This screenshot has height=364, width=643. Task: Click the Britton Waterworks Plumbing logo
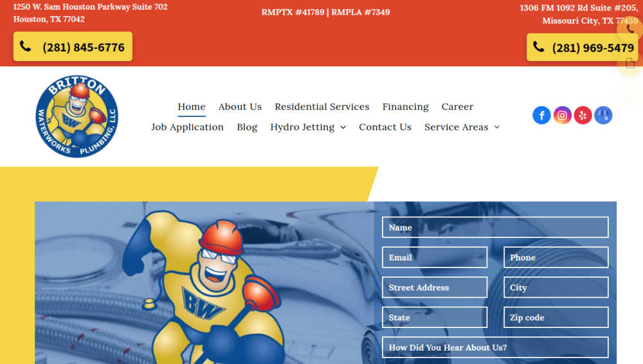77,116
